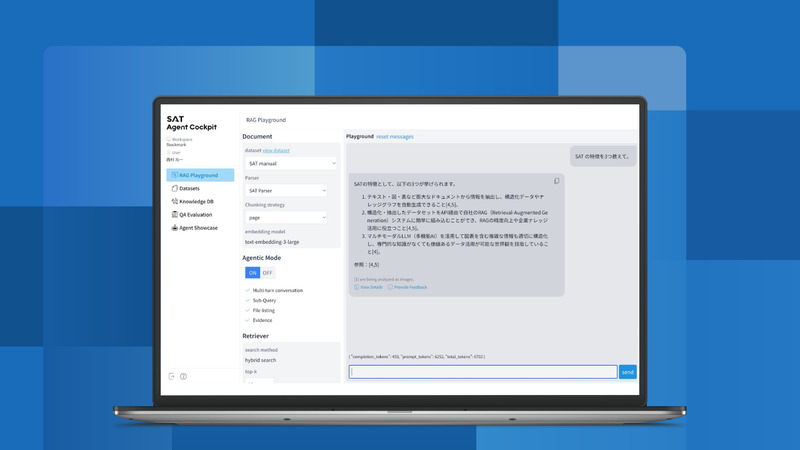The height and width of the screenshot is (450, 800).
Task: Click the Agent Showcase robot icon
Action: pos(174,228)
